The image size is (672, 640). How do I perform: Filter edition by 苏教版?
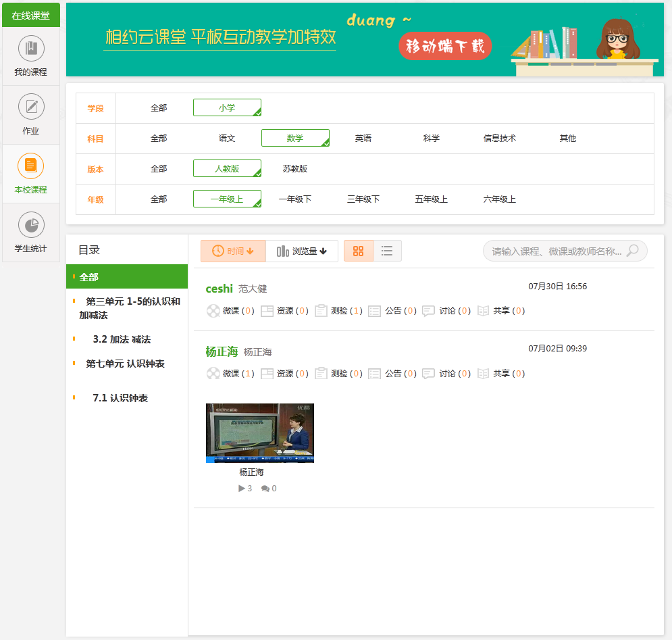(295, 169)
